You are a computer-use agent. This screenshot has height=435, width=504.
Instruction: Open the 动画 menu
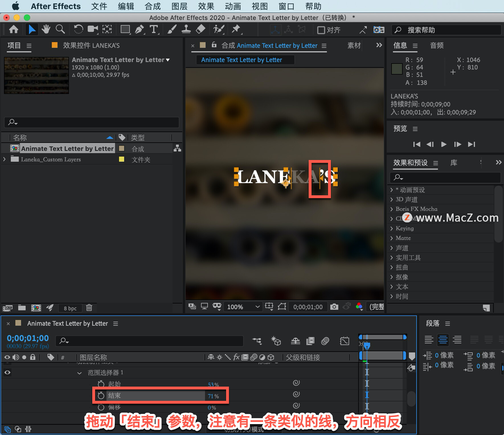click(x=233, y=6)
